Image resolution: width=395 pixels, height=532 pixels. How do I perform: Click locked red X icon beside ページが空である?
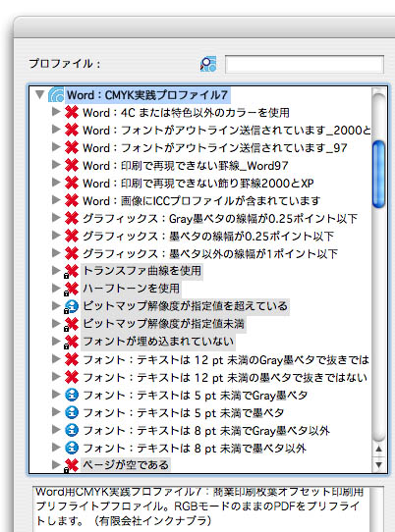71,465
